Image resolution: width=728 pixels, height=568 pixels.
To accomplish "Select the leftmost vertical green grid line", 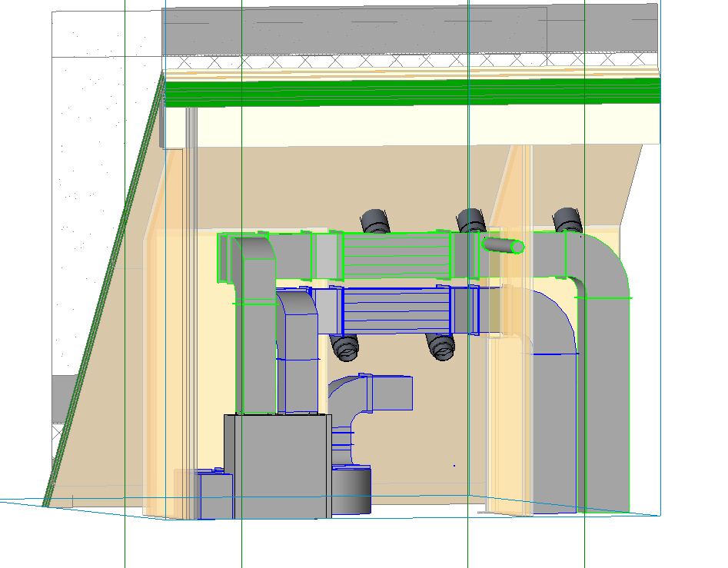I will click(x=125, y=307).
